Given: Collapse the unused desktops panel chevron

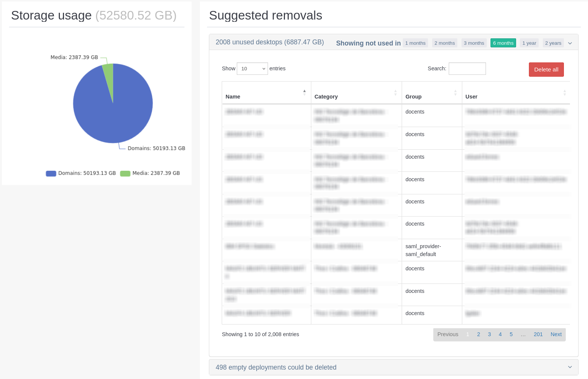Looking at the screenshot, I should point(570,43).
